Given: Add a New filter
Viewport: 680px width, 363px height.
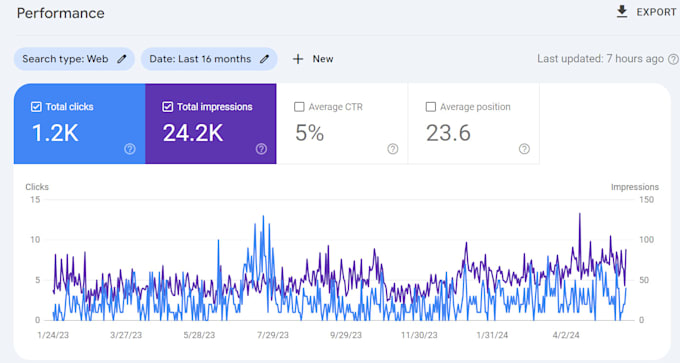Looking at the screenshot, I should click(x=313, y=59).
